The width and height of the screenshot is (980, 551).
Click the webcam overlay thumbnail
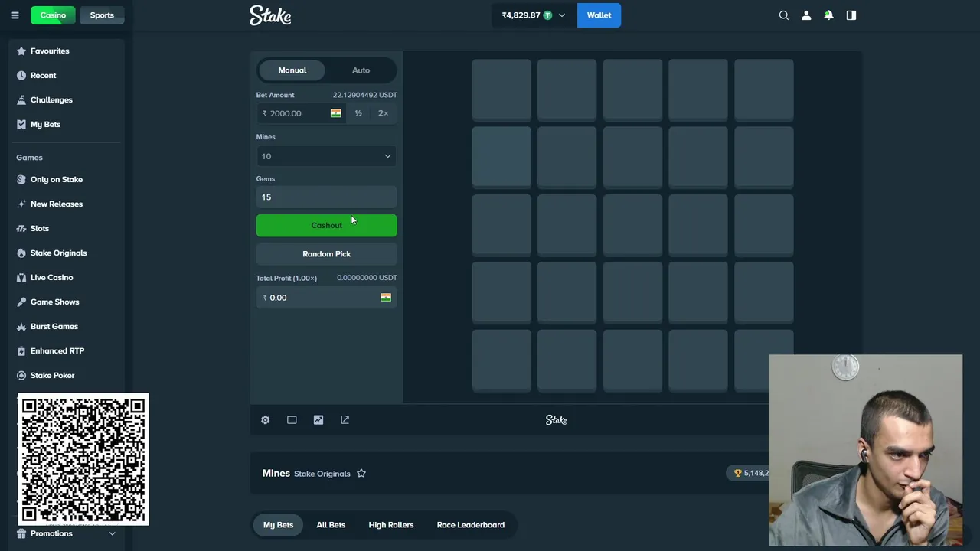tap(865, 450)
